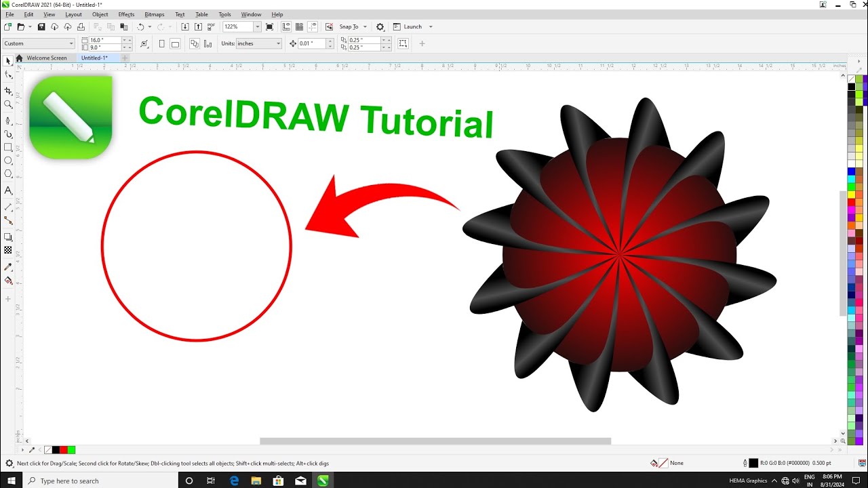
Task: Select the Text tool
Action: (x=8, y=190)
